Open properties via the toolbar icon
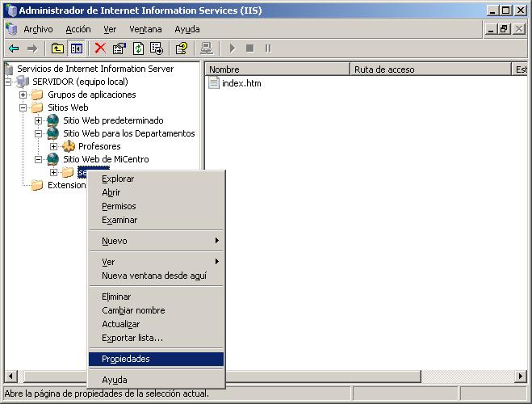This screenshot has height=404, width=532. click(x=119, y=48)
